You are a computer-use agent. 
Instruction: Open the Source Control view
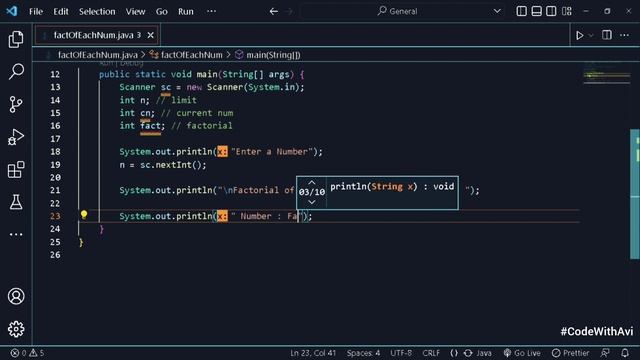click(16, 104)
